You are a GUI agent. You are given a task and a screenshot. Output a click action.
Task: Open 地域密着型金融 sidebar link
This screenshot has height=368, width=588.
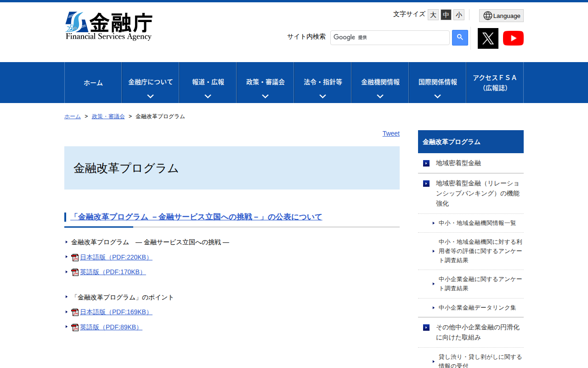click(x=458, y=163)
